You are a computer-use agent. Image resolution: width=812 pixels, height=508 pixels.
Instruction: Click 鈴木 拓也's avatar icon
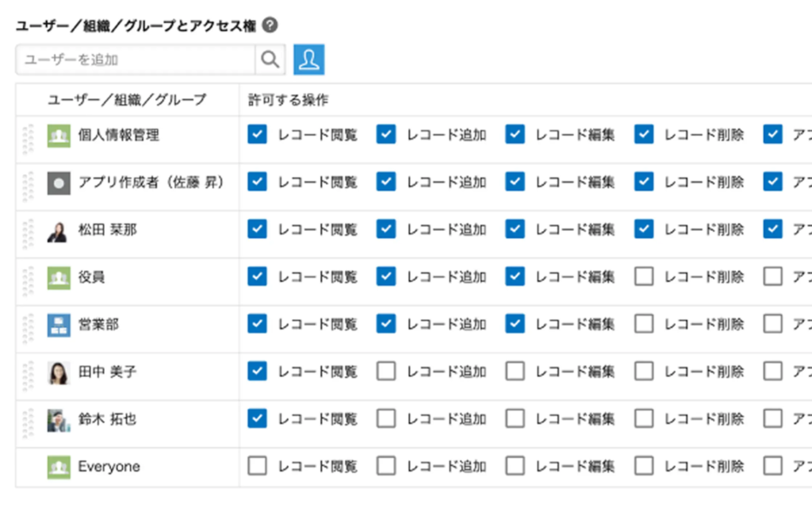tap(59, 418)
